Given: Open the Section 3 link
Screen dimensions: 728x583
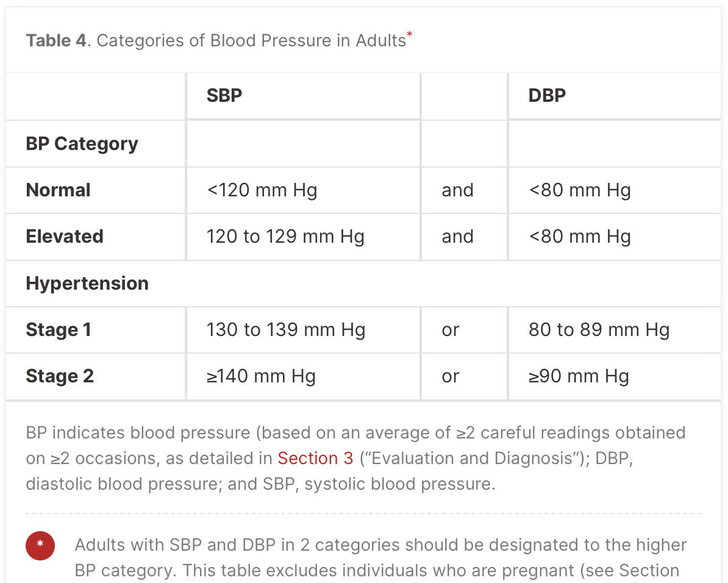Looking at the screenshot, I should 315,458.
